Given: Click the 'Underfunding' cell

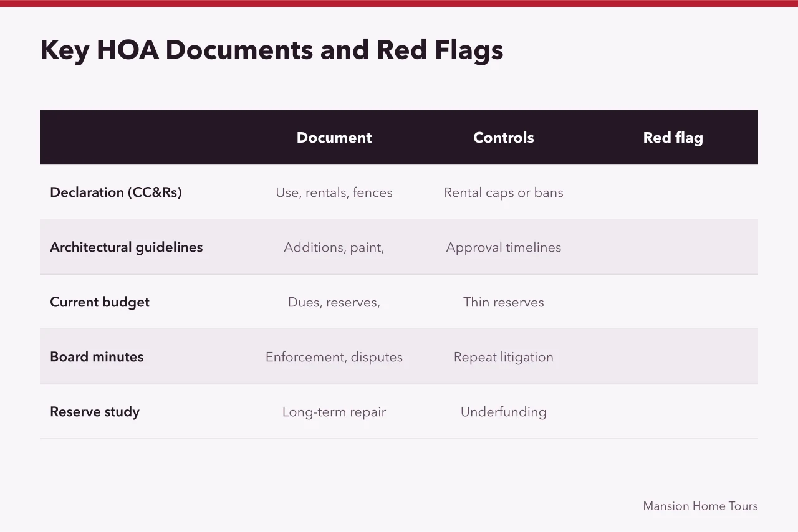Looking at the screenshot, I should 504,412.
